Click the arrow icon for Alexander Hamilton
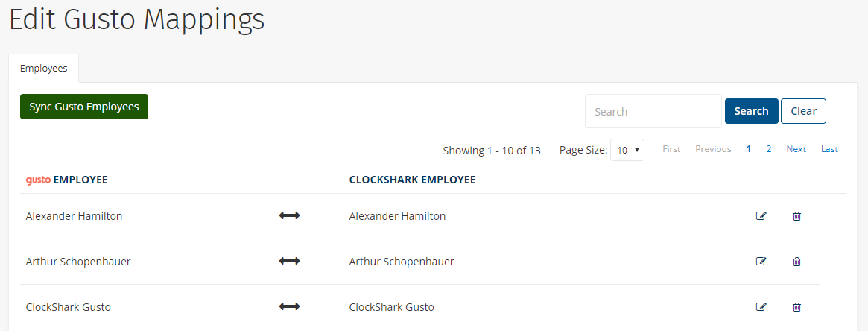868x331 pixels. (289, 216)
